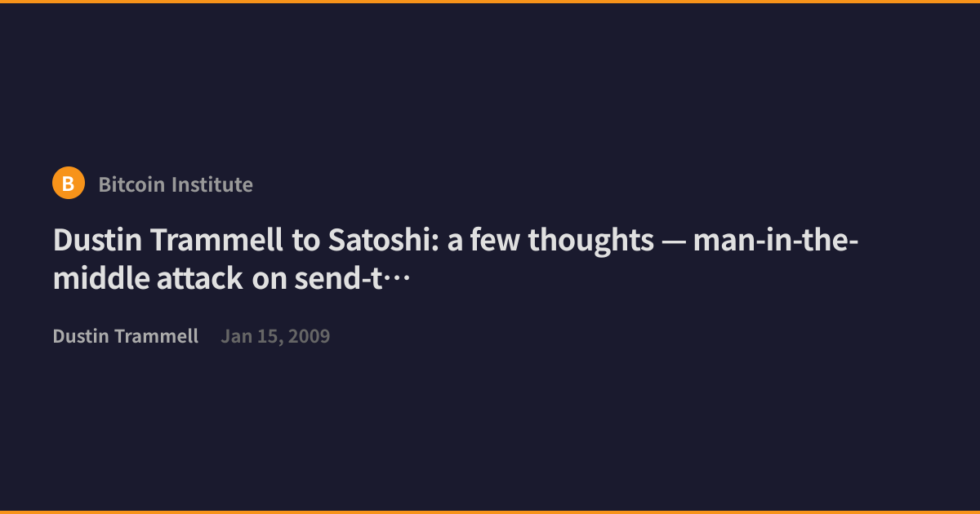Click "to" between Trammell and Satoshi
The width and height of the screenshot is (980, 514).
(307, 241)
